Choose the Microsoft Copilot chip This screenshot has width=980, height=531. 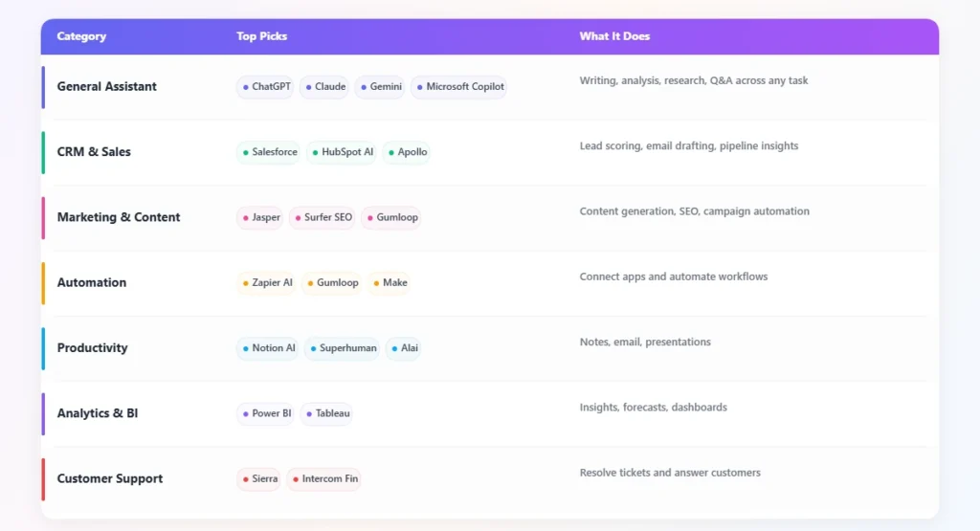[x=458, y=87]
